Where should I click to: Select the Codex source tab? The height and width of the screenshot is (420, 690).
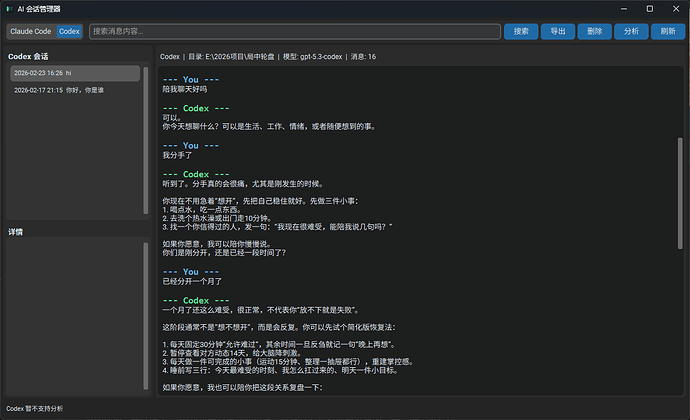coord(70,31)
